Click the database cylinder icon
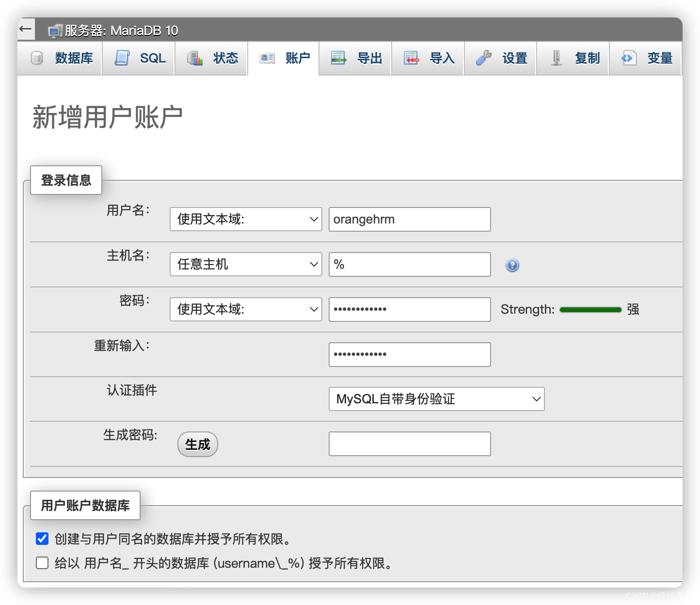Viewport: 700px width, 605px height. pyautogui.click(x=37, y=58)
